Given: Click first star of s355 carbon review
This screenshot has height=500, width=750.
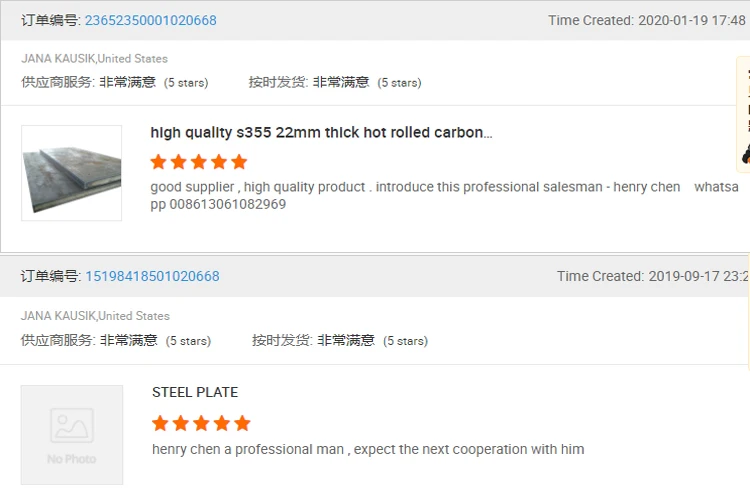Looking at the screenshot, I should (x=158, y=162).
